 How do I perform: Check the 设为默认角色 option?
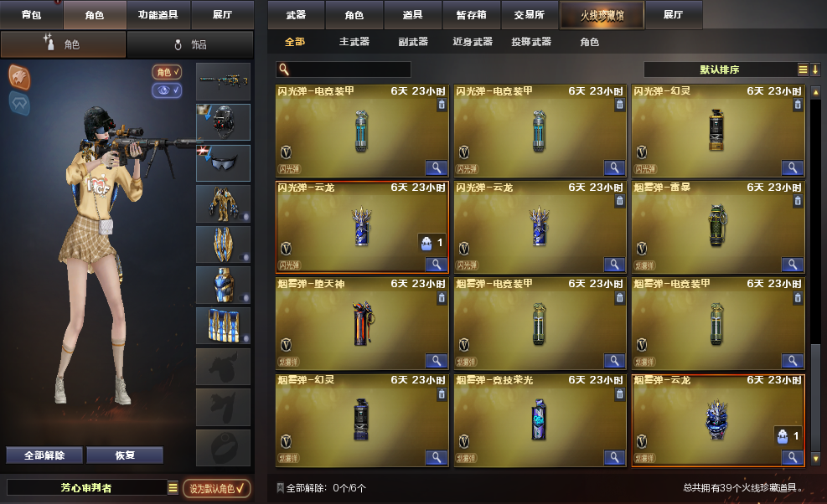point(217,488)
